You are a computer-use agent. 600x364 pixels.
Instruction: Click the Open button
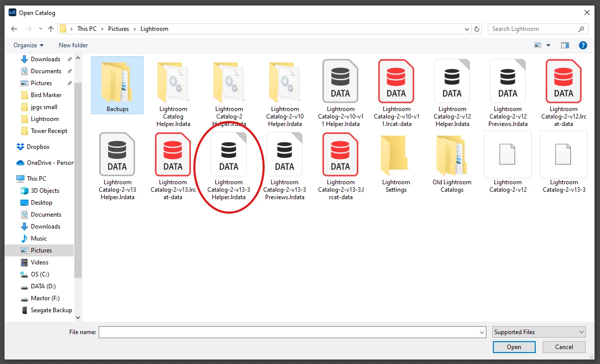[x=514, y=347]
